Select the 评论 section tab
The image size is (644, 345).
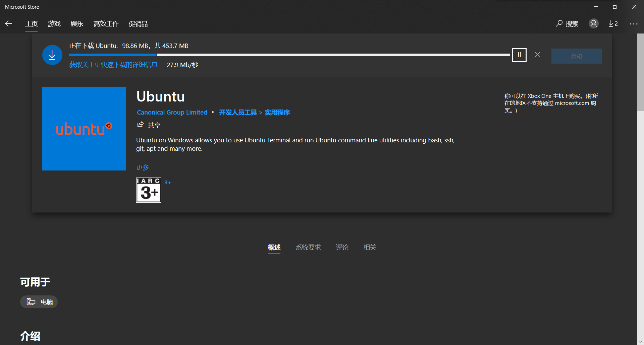point(342,247)
